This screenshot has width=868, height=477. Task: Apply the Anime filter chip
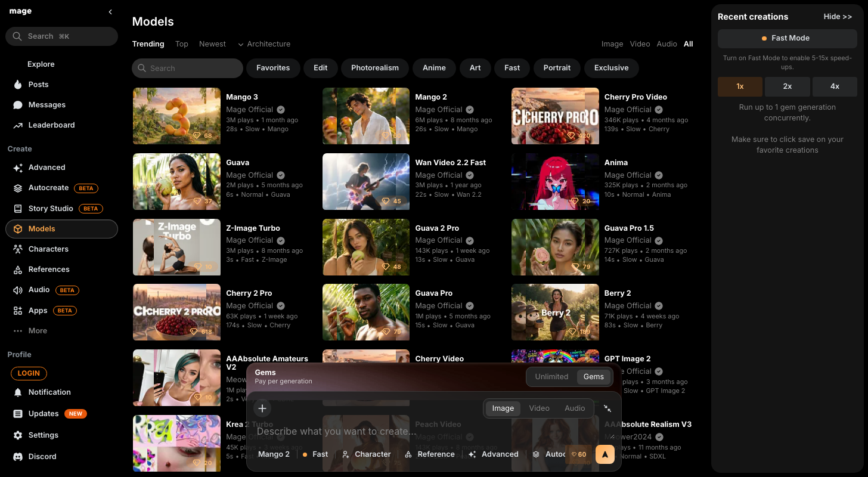tap(434, 68)
